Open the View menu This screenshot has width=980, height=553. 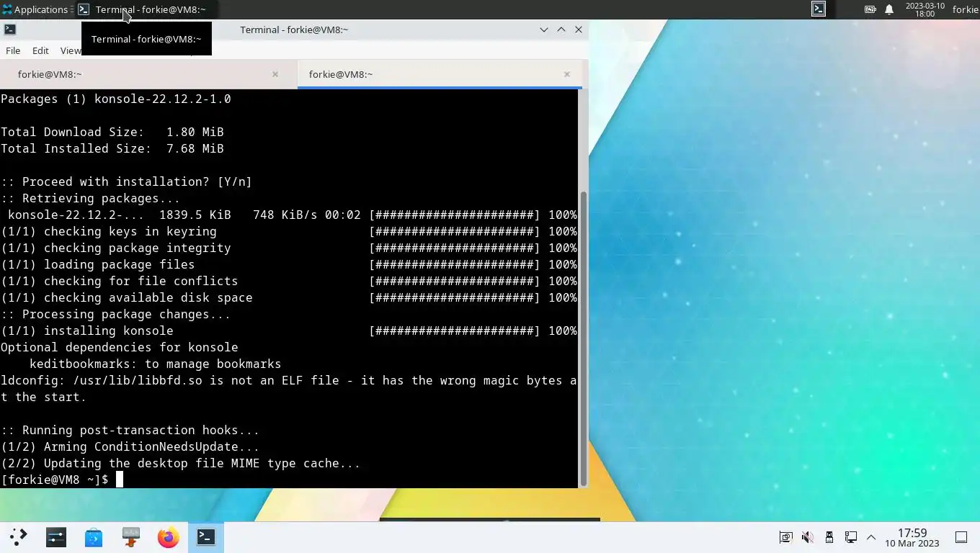(70, 50)
